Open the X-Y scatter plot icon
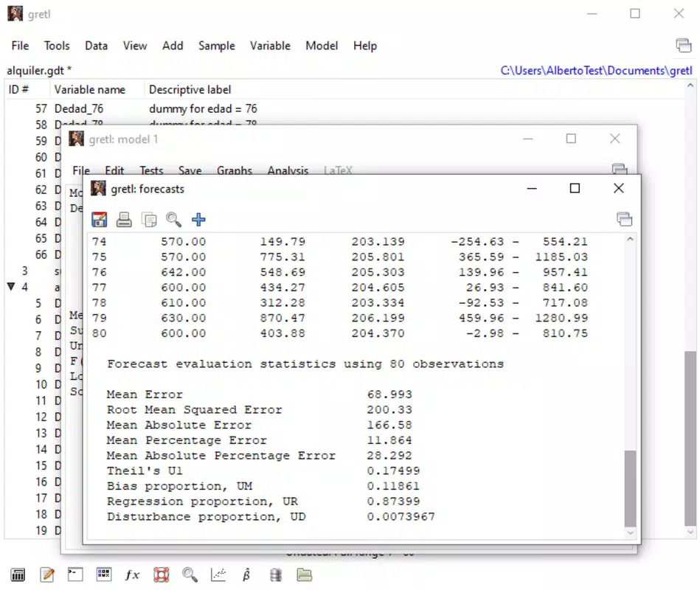The width and height of the screenshot is (700, 590). 218,575
